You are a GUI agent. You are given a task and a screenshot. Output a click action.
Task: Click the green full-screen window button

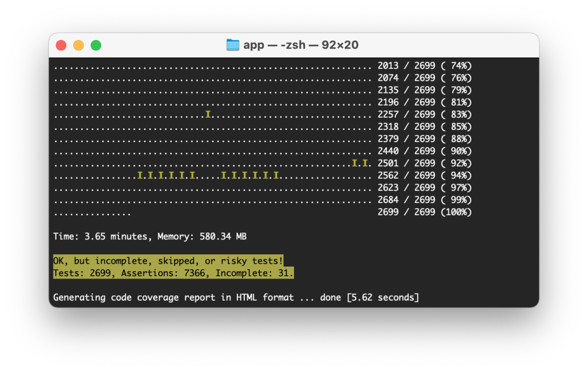point(96,45)
